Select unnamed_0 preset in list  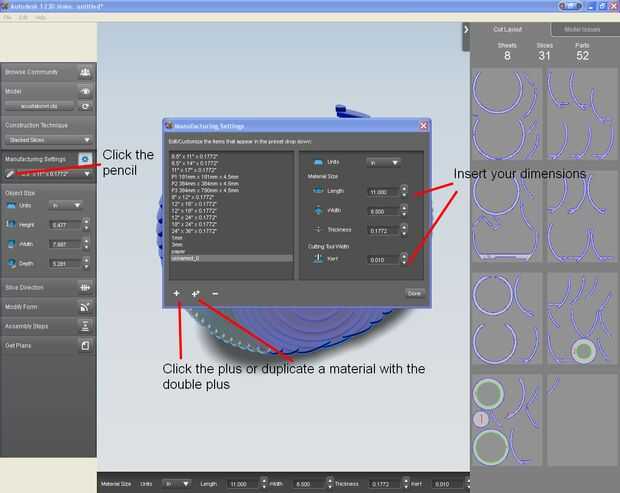(x=232, y=259)
